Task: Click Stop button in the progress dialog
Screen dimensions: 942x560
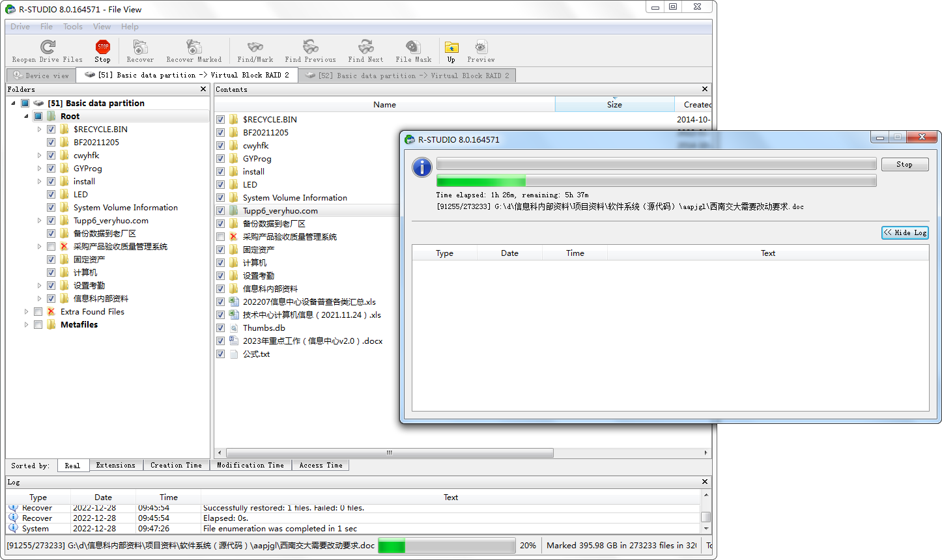Action: (x=905, y=165)
